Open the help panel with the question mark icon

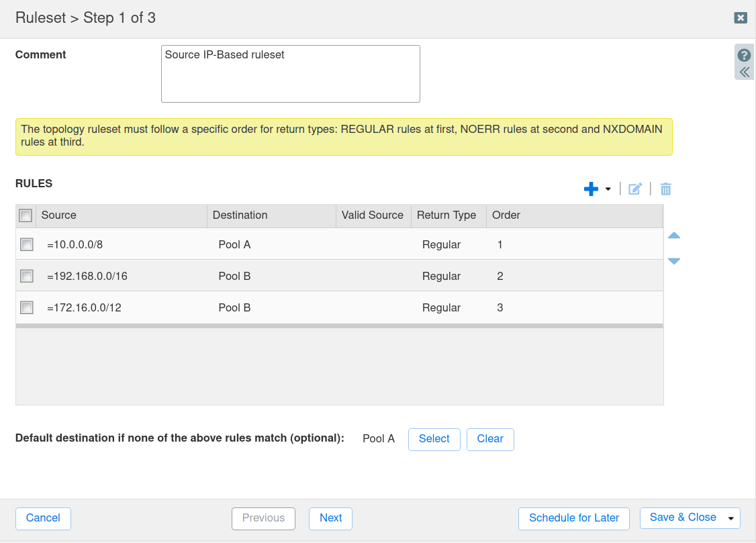pos(743,54)
